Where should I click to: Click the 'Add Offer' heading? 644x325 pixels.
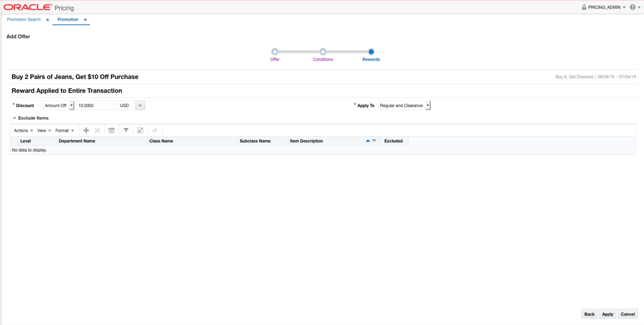[x=18, y=36]
